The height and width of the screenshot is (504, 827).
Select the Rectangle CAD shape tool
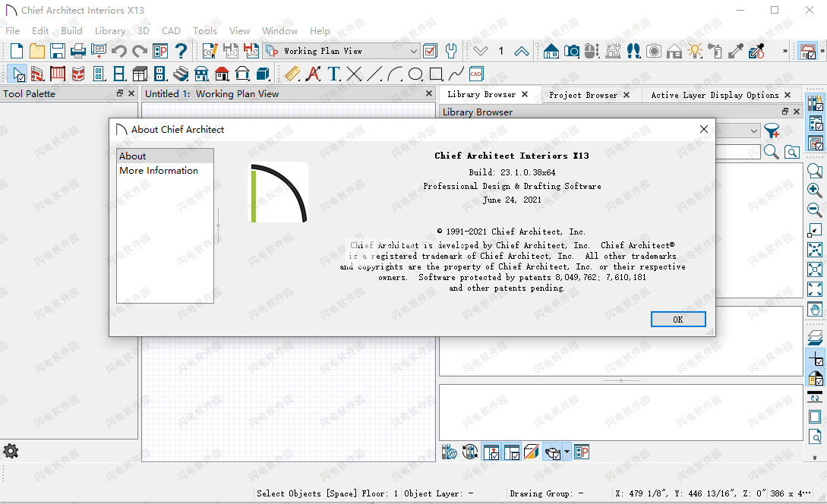[436, 74]
